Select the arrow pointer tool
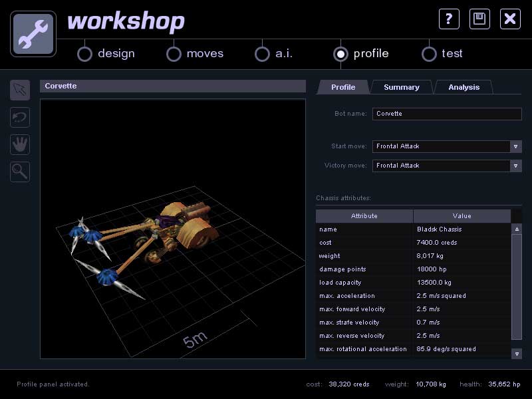The height and width of the screenshot is (399, 532). [20, 90]
